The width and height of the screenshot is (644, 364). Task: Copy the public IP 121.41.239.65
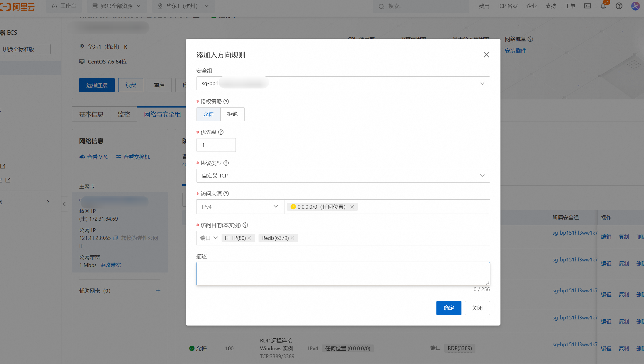(x=115, y=238)
